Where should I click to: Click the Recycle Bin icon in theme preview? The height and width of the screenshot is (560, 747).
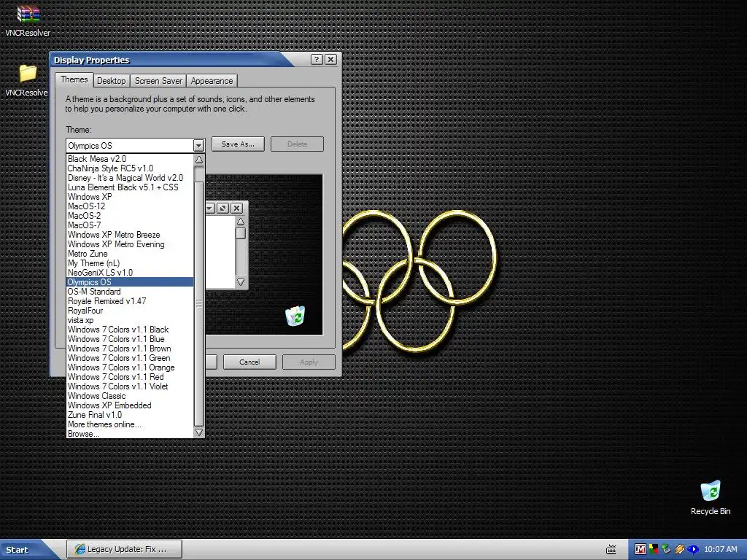coord(295,316)
